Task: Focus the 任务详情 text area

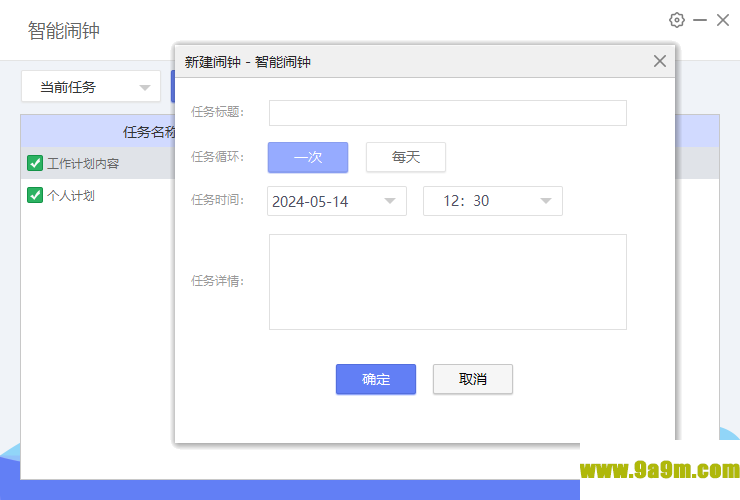Action: pos(448,282)
